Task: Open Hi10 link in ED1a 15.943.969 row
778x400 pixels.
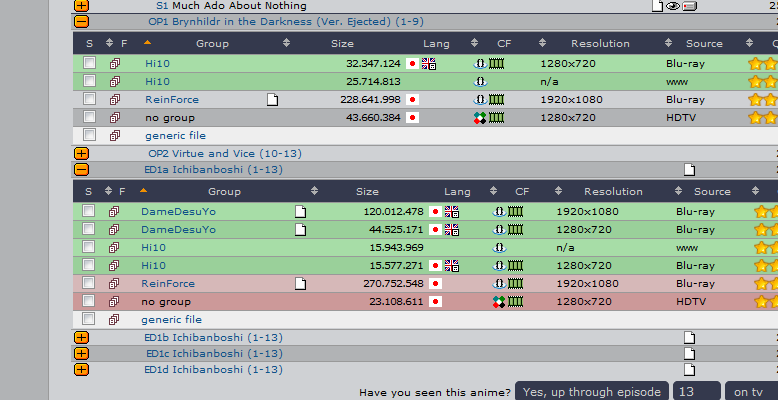Action: coord(153,248)
